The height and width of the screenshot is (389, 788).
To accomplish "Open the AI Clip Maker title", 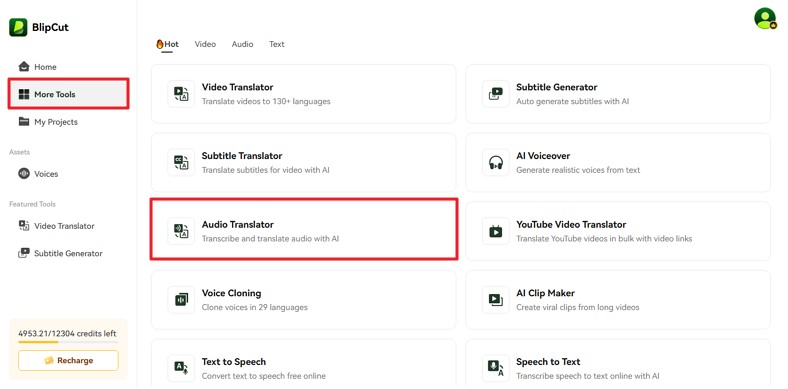I will pos(545,293).
